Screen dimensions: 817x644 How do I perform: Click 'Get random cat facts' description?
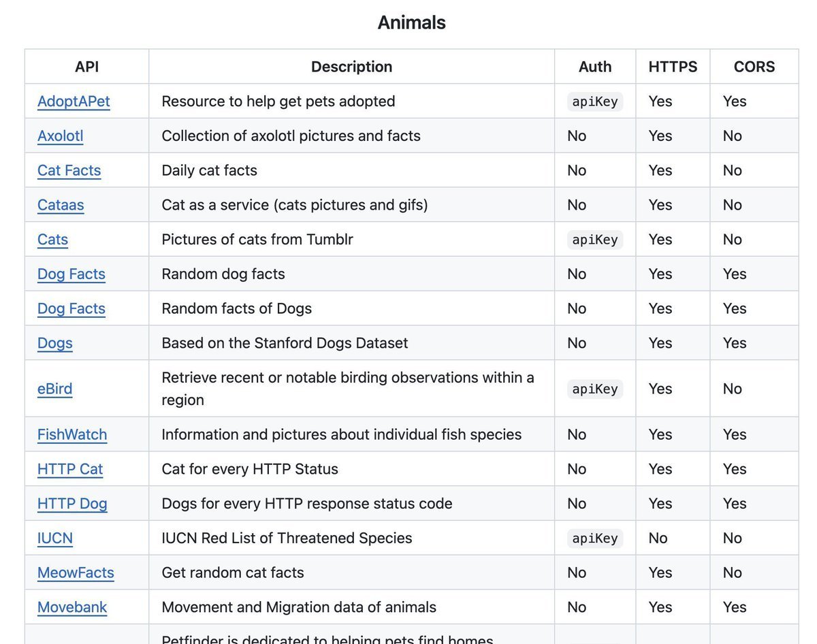(233, 573)
